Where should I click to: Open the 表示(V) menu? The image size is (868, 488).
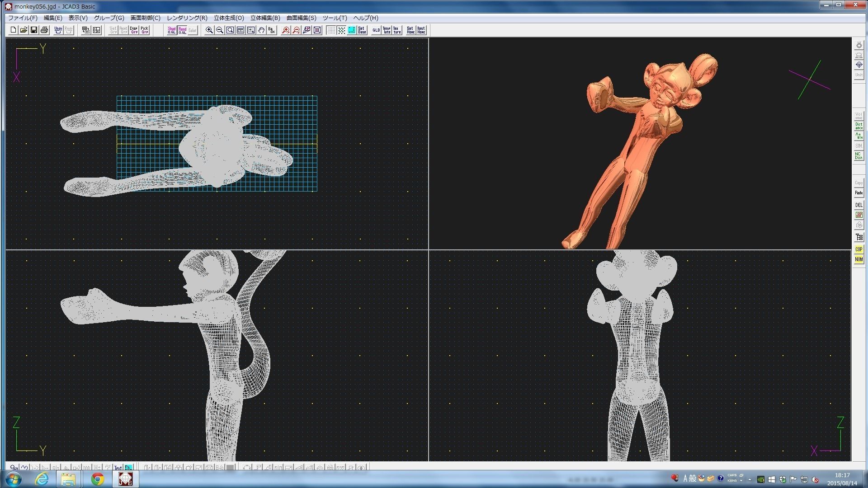(x=78, y=18)
